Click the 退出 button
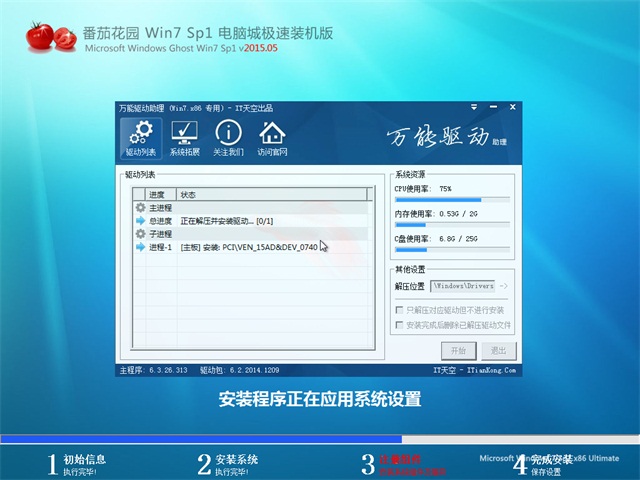The width and height of the screenshot is (640, 480). [498, 351]
